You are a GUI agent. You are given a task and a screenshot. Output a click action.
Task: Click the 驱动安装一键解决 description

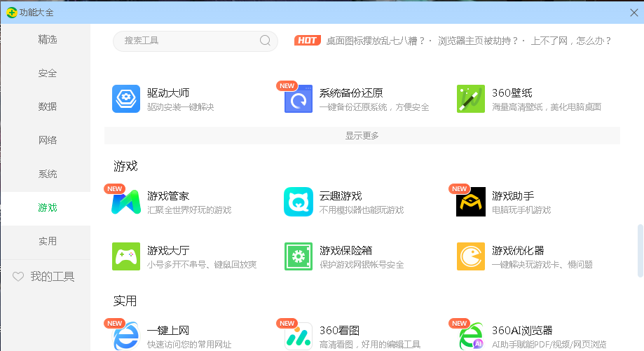(180, 107)
